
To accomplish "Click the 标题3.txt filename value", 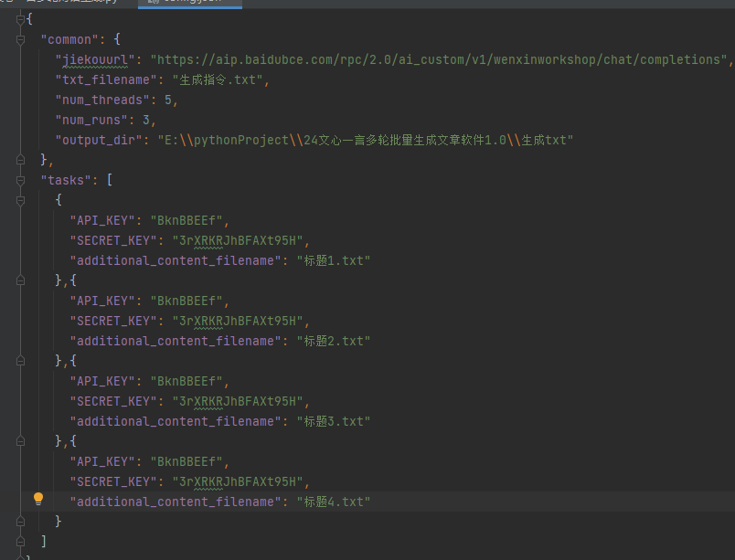I will point(333,421).
